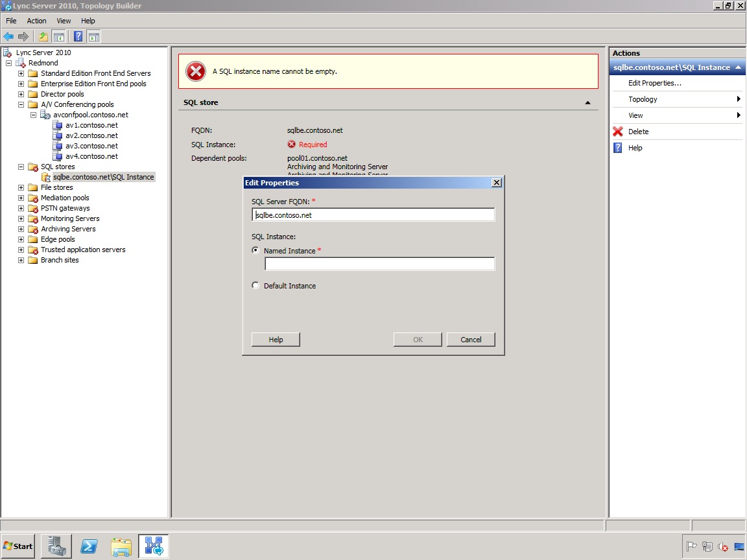The height and width of the screenshot is (560, 747).
Task: Toggle the console tree toolbar icon
Action: pos(58,37)
